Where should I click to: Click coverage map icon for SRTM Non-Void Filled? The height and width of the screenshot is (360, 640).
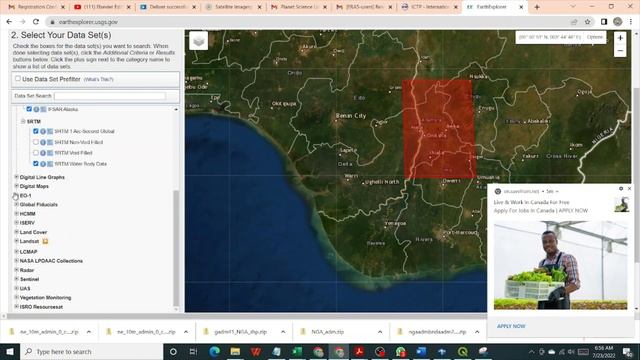[50, 142]
